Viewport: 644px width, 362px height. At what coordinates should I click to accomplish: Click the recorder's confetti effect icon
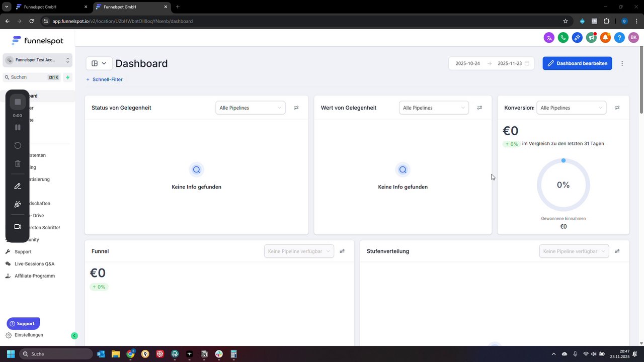coord(18,204)
